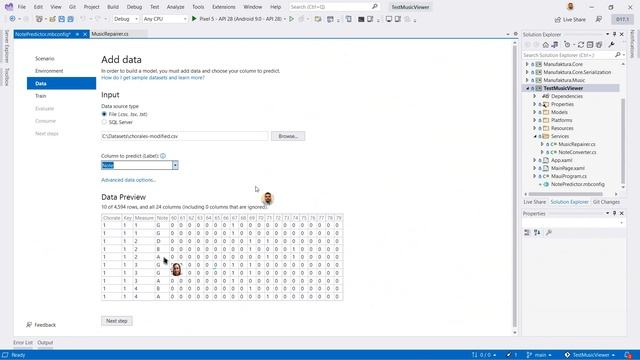
Task: Select the File (.csv, .tsv, .txt) radio button
Action: tap(104, 114)
